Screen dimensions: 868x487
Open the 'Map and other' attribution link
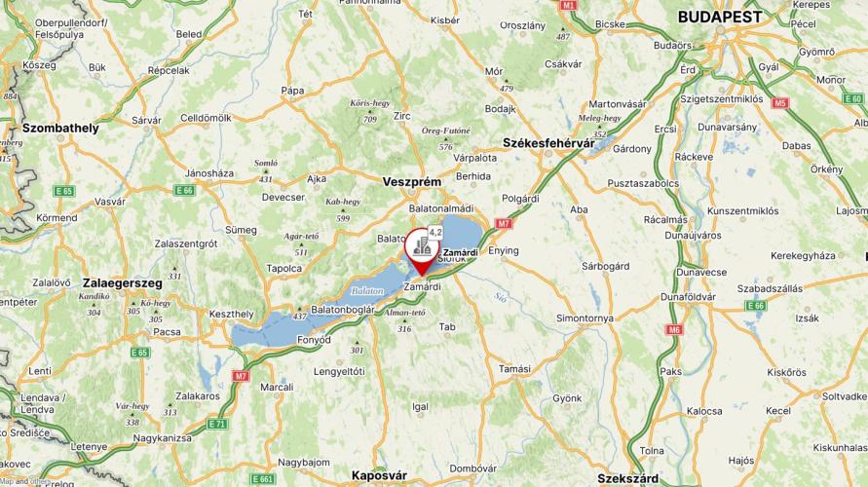(24, 481)
